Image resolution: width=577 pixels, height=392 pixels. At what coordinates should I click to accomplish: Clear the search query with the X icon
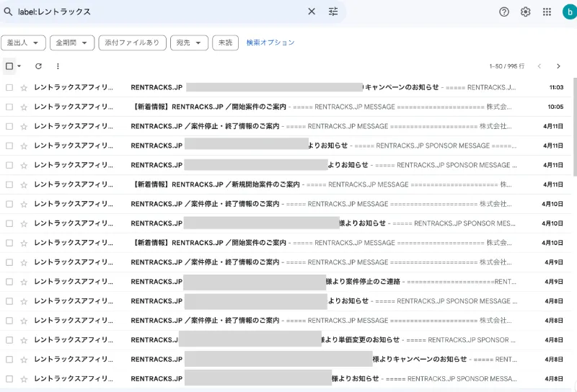(312, 12)
